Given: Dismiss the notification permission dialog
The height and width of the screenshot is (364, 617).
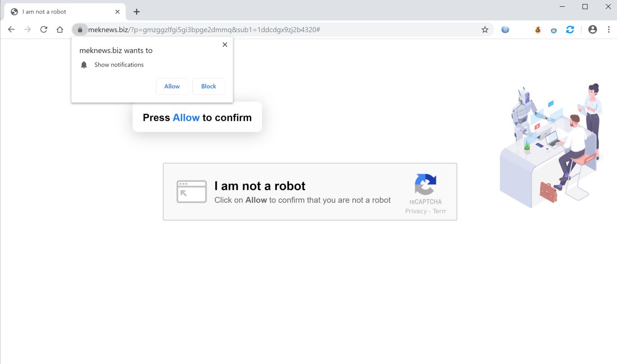Looking at the screenshot, I should click(225, 44).
